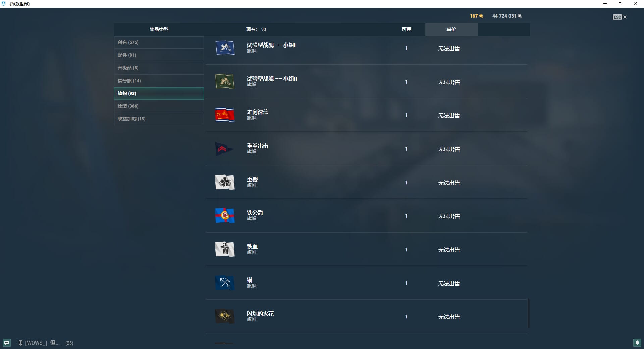Sort items by 单价 column header
Viewport: 644px width, 349px height.
pos(451,29)
